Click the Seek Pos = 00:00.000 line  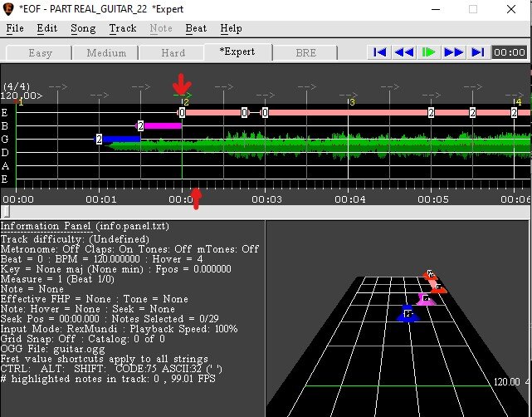(110, 319)
